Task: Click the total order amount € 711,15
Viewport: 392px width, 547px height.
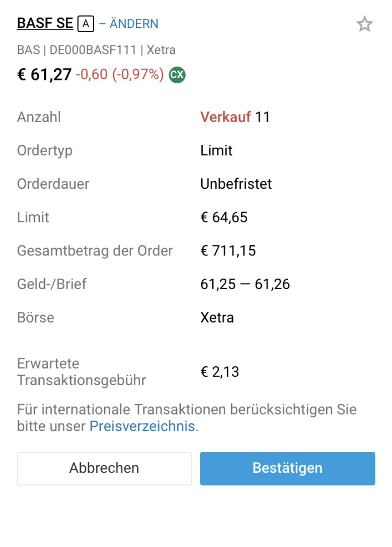Action: point(228,250)
